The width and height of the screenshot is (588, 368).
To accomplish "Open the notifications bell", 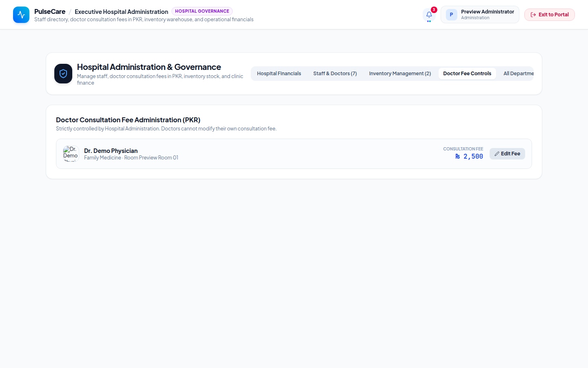I will [x=429, y=15].
